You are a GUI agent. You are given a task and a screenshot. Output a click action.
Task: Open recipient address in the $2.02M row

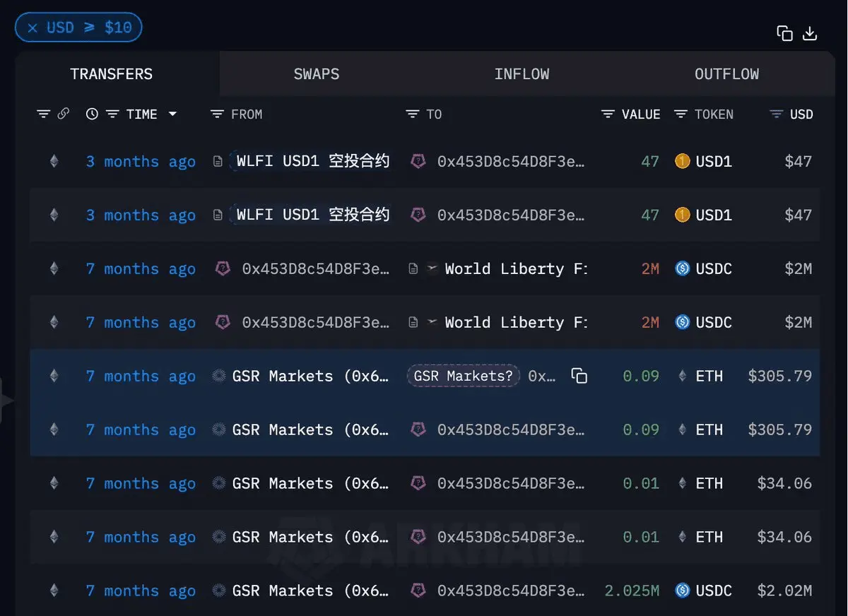pos(511,591)
